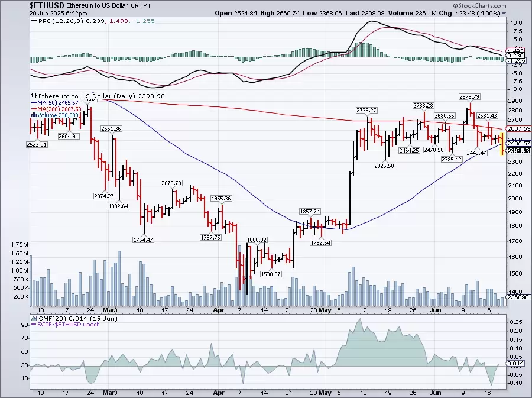Click the 1538.57 low price label
Viewport: 532px width, 398px height.
pyautogui.click(x=271, y=274)
